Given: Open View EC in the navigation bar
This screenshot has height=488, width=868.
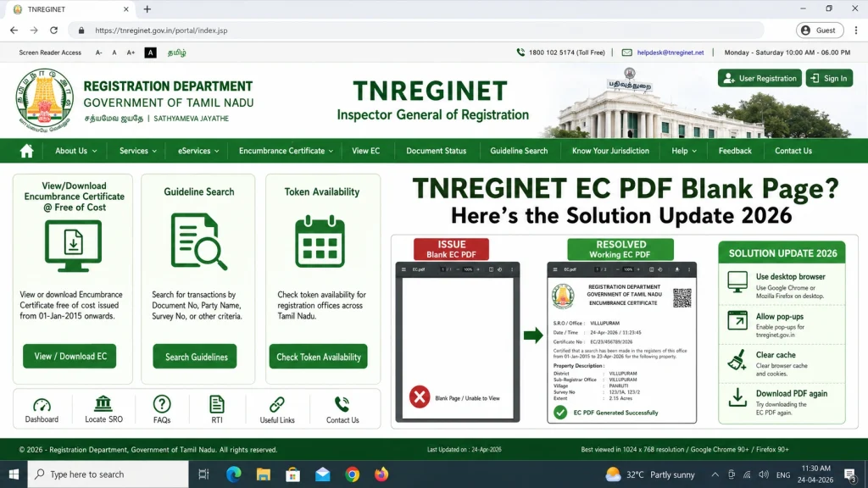Looking at the screenshot, I should (366, 151).
